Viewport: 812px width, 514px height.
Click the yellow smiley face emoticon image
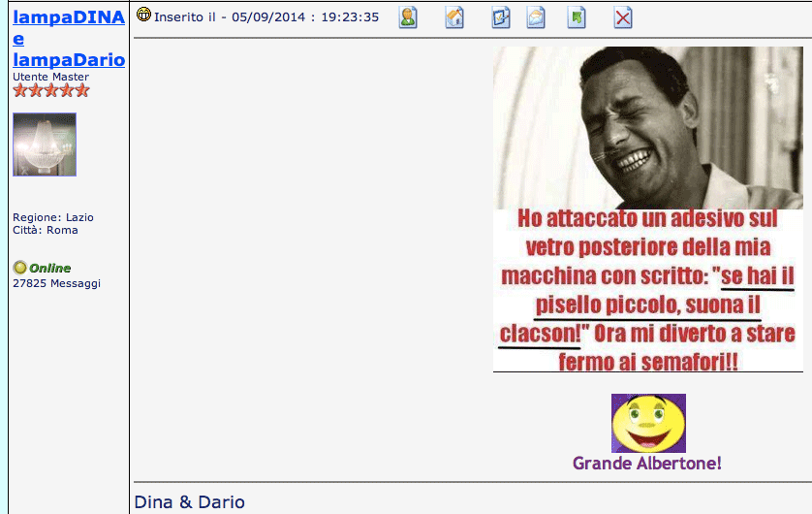[x=648, y=423]
